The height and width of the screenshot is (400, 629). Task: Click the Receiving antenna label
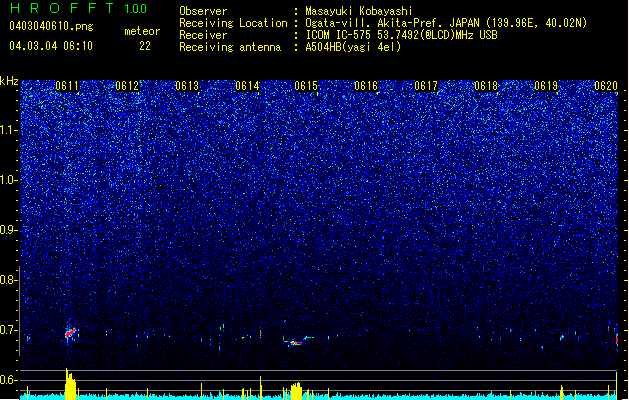(x=230, y=47)
